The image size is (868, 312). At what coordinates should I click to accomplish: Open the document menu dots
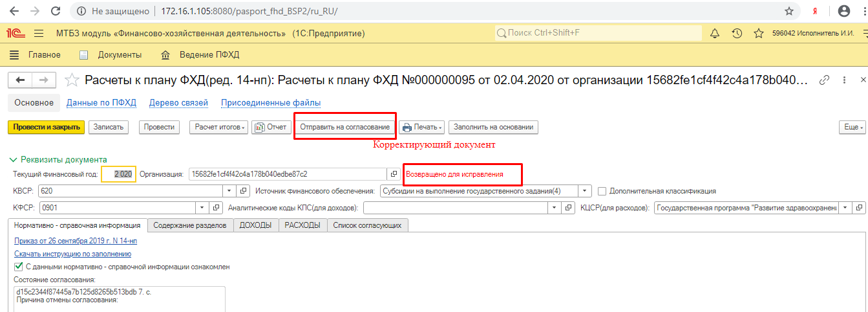pos(845,80)
